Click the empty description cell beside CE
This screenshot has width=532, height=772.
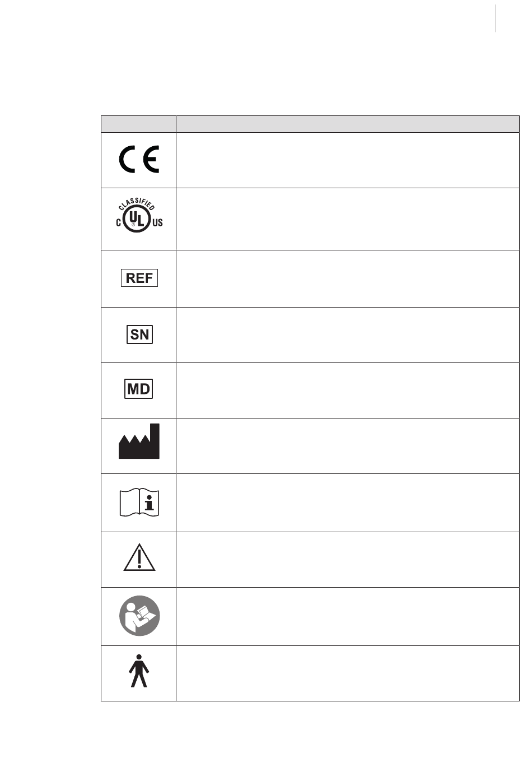[x=348, y=160]
